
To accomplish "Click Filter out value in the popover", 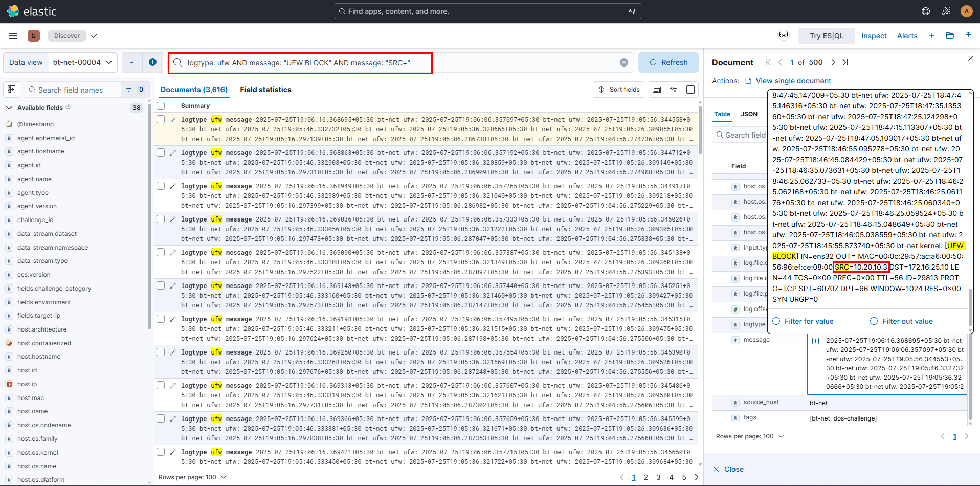I will point(901,321).
